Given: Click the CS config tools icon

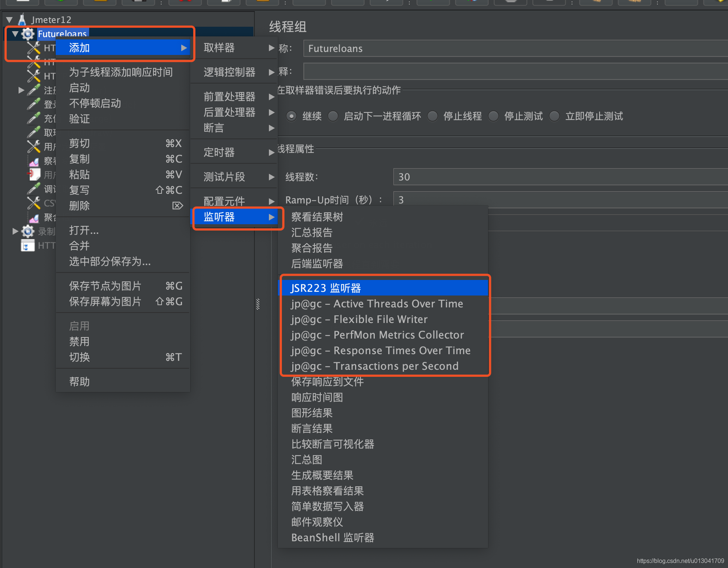Looking at the screenshot, I should 33,203.
